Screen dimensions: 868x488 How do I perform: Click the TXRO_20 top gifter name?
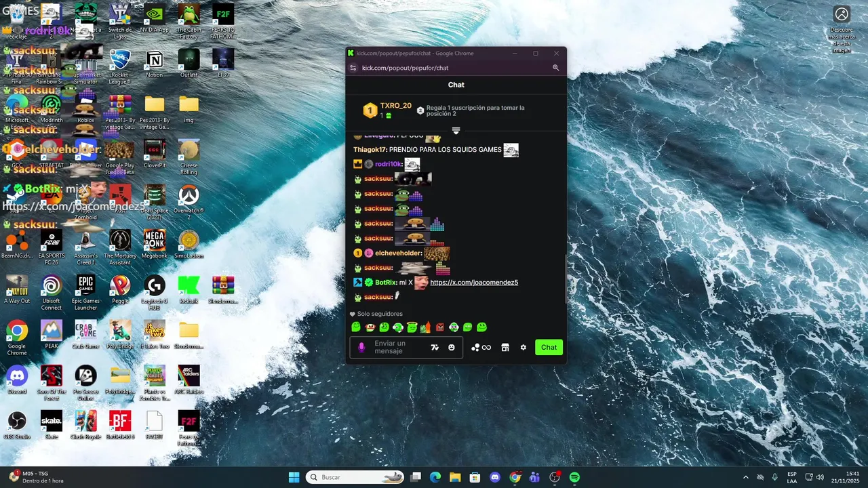click(395, 106)
